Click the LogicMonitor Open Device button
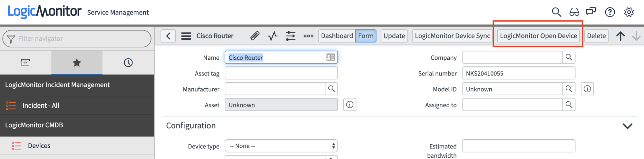The width and height of the screenshot is (644, 159). point(539,36)
